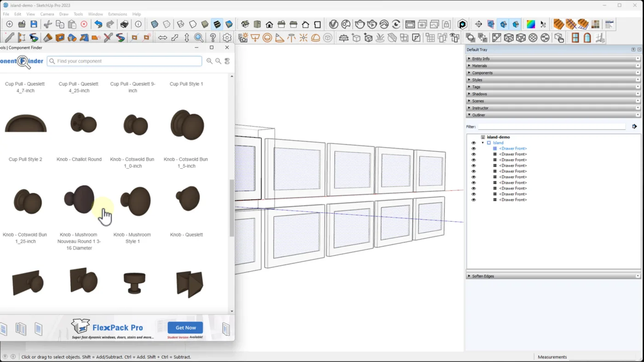
Task: Open the Camera menu
Action: pyautogui.click(x=47, y=14)
